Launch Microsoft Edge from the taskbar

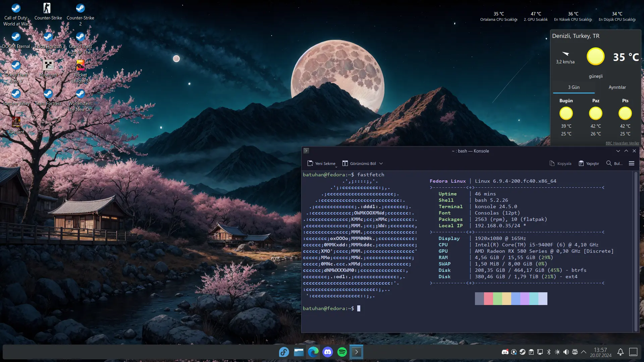tap(313, 352)
